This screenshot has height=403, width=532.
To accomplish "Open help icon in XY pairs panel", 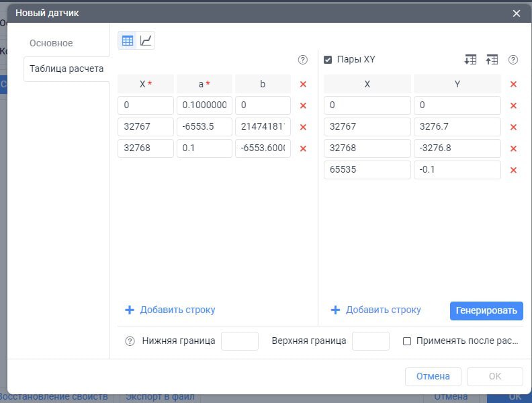I will click(513, 60).
